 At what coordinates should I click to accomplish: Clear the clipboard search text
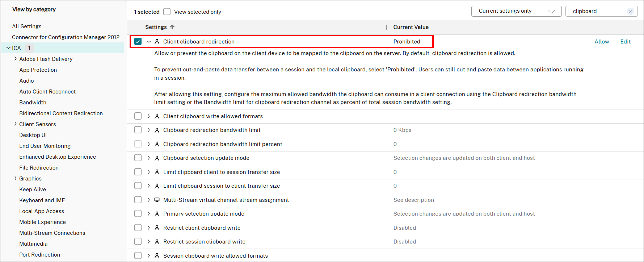[x=630, y=11]
